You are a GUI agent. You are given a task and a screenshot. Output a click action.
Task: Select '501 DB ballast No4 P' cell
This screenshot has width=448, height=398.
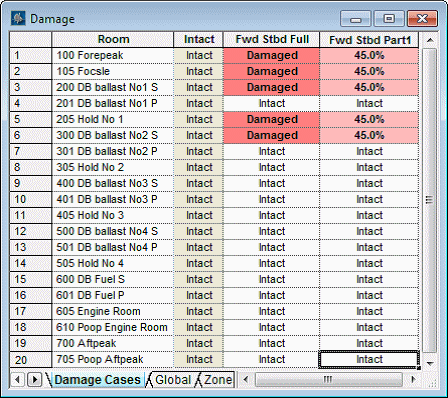coord(113,247)
